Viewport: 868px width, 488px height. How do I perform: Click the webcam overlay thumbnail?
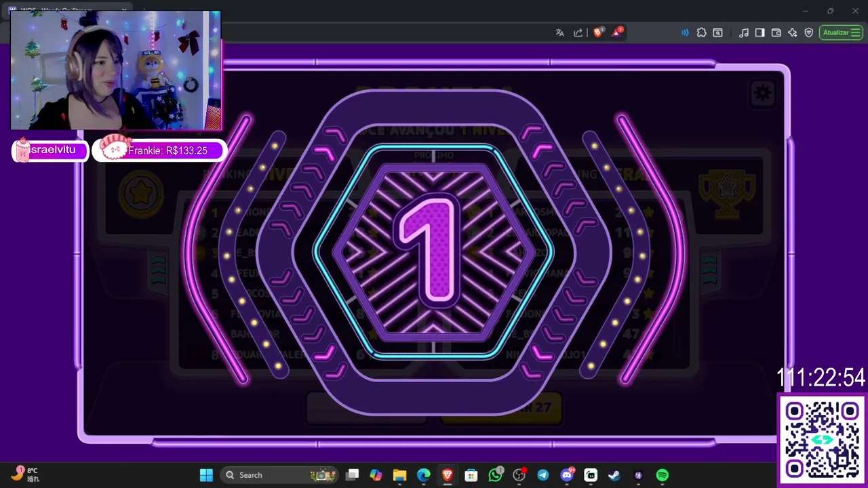(x=116, y=70)
